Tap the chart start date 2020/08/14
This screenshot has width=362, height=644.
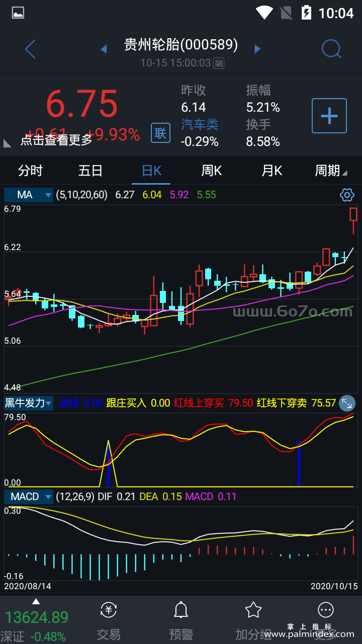click(x=28, y=586)
